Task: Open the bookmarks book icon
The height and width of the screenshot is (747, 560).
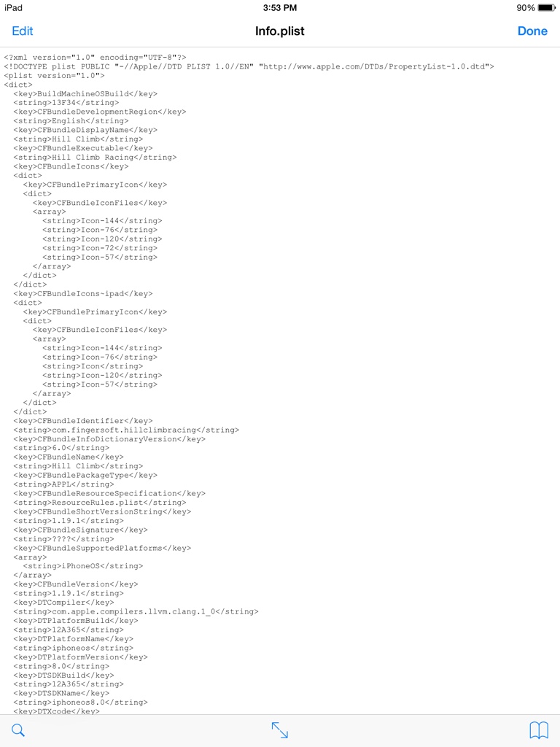Action: pos(539,729)
